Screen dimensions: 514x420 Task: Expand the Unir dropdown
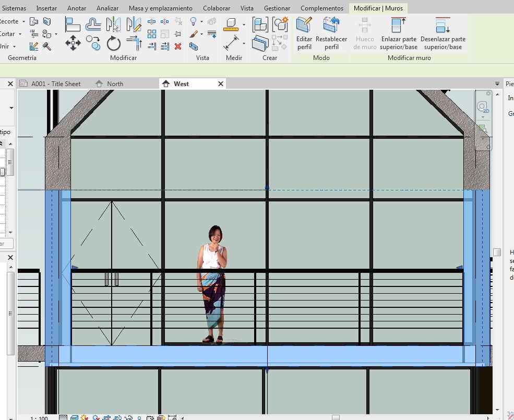point(16,46)
